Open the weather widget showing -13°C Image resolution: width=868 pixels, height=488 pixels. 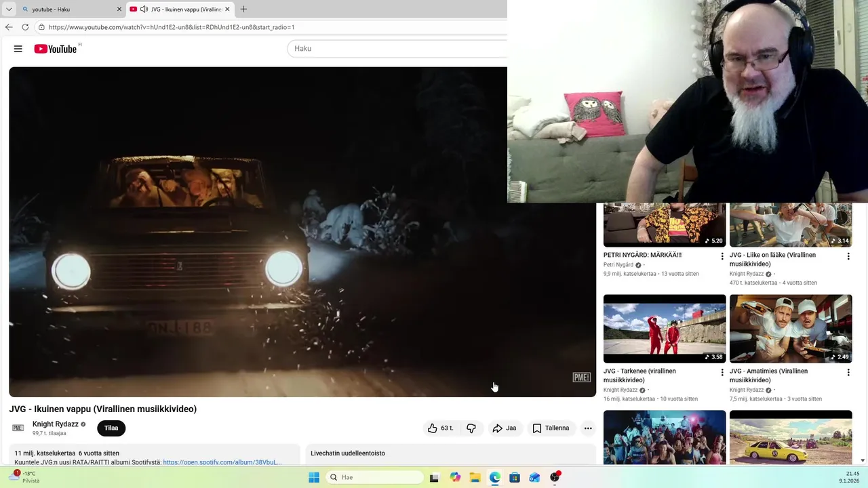[25, 477]
